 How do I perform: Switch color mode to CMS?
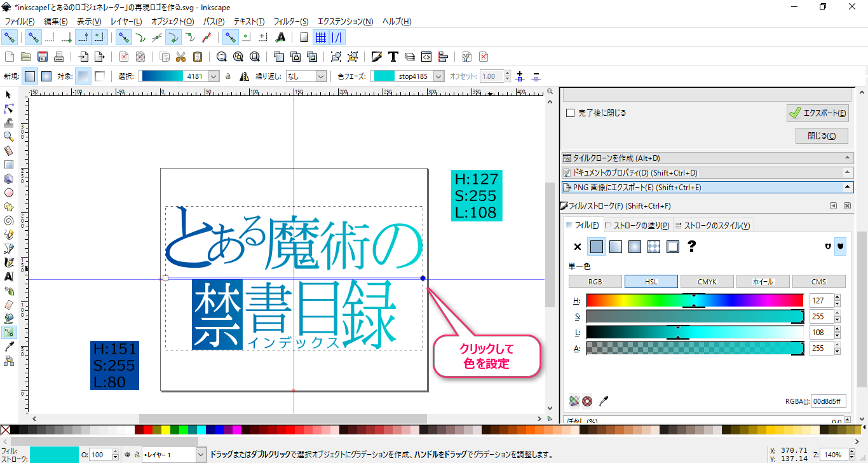click(819, 282)
